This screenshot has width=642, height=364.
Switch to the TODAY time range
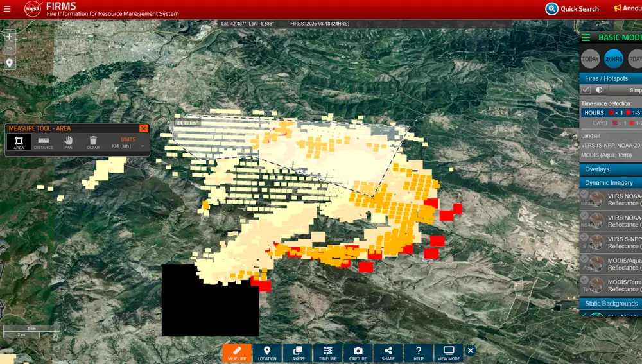(x=591, y=59)
